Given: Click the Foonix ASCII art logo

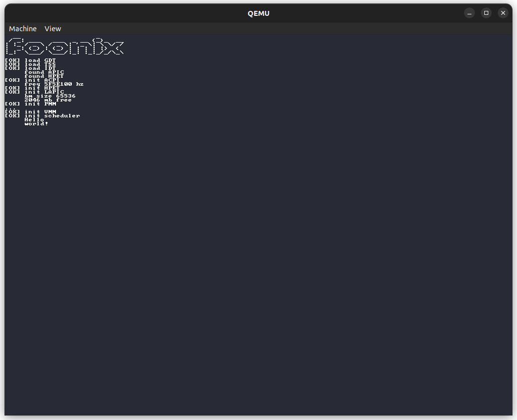Looking at the screenshot, I should (64, 47).
